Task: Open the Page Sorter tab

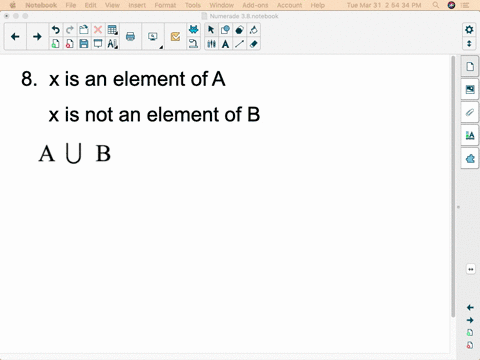Action: coord(470,66)
